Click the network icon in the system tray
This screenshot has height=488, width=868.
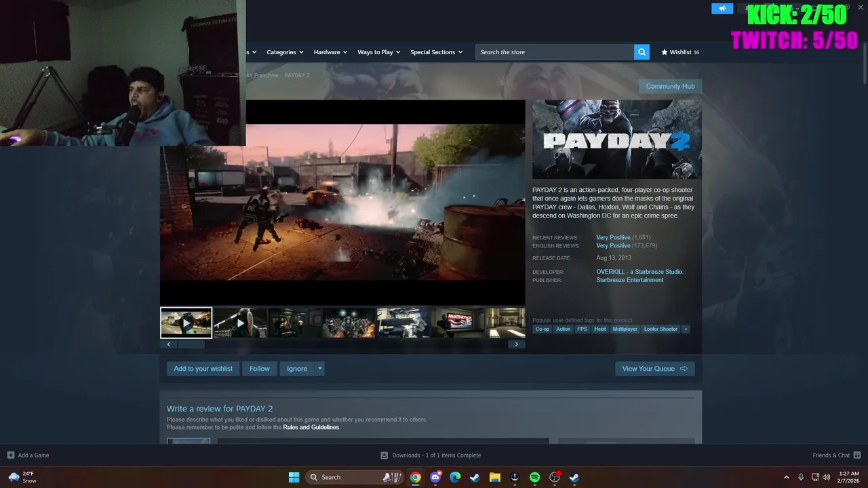(815, 477)
